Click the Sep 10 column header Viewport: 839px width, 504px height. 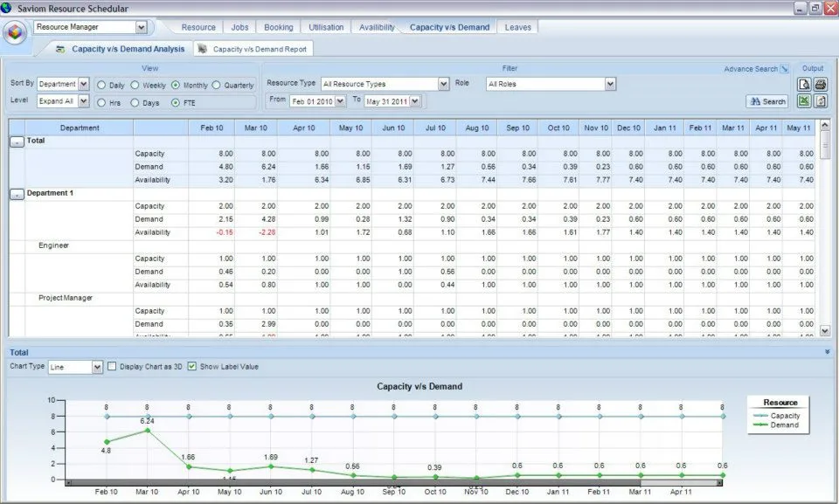pos(517,128)
